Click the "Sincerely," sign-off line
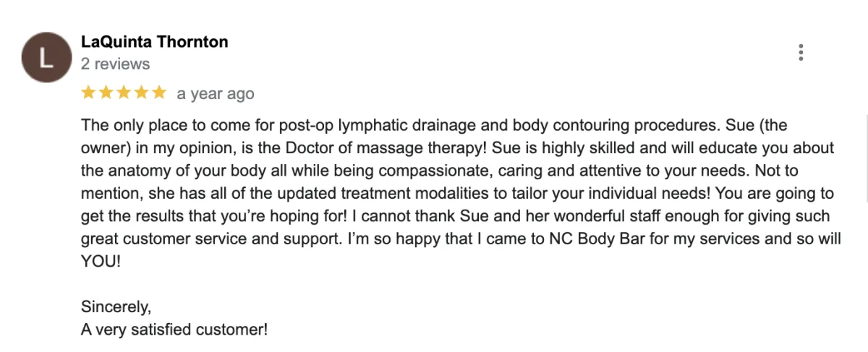This screenshot has width=868, height=352. [x=116, y=306]
